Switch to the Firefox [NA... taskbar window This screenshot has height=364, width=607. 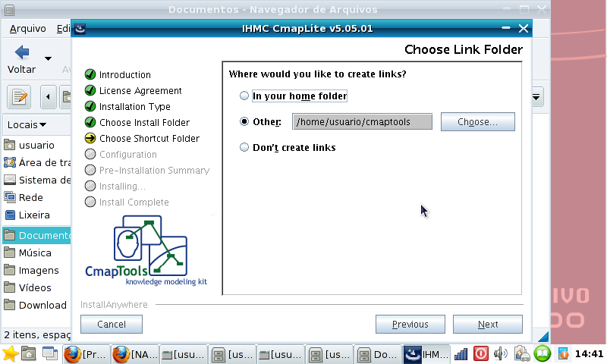coord(135,354)
